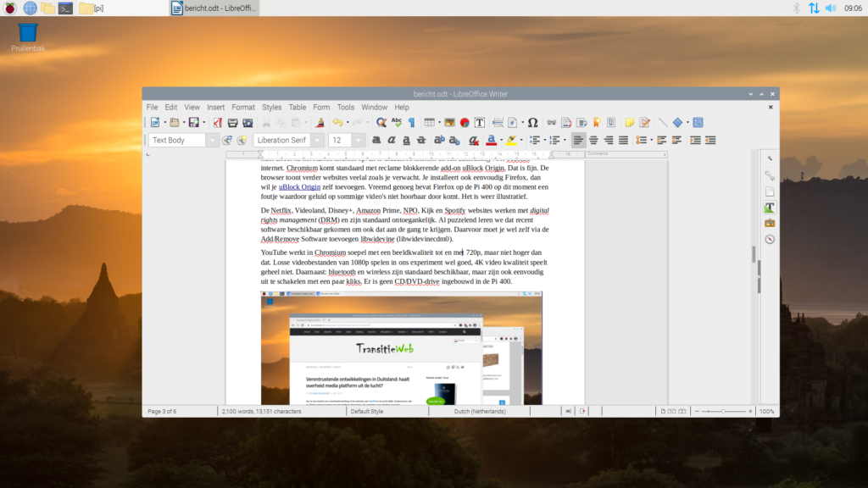Open line spacing dropdown arrow
868x488 pixels.
click(651, 140)
